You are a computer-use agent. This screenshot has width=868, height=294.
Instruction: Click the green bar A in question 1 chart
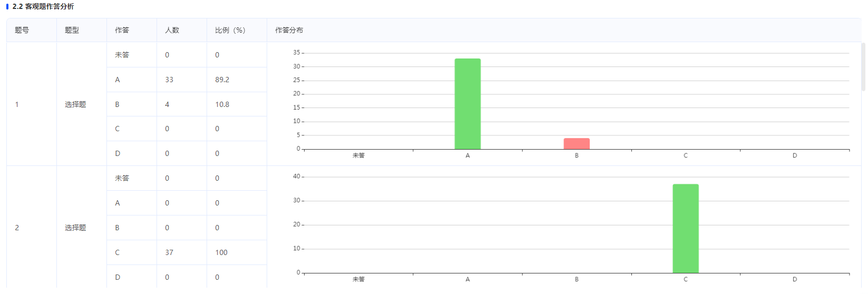[x=467, y=104]
